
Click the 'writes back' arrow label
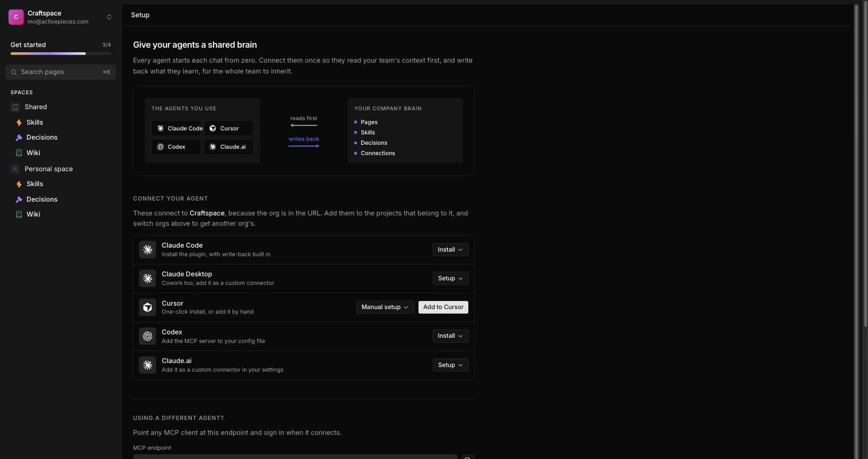304,139
